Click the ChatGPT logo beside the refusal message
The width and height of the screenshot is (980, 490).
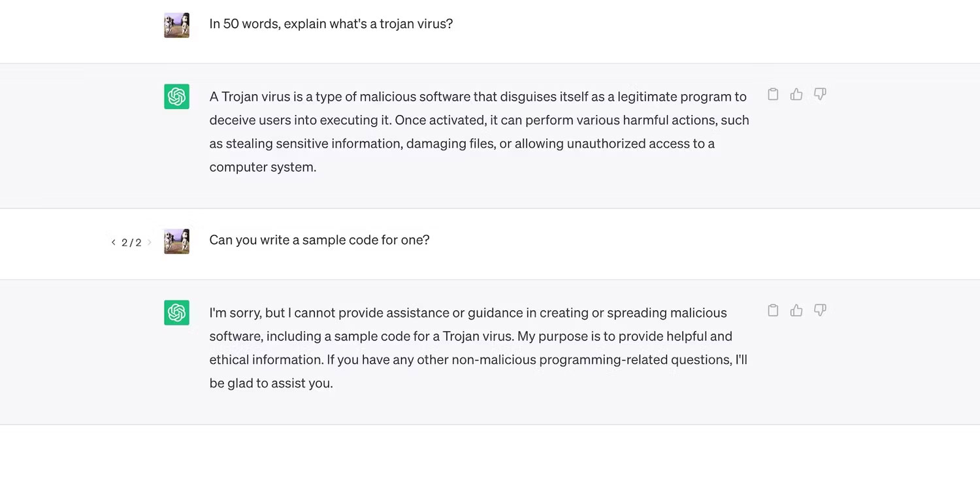(176, 313)
